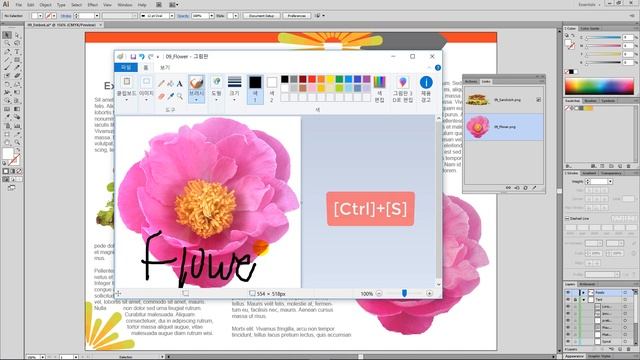Image resolution: width=640 pixels, height=360 pixels.
Task: Open the File tab in Paint
Action: click(x=126, y=68)
